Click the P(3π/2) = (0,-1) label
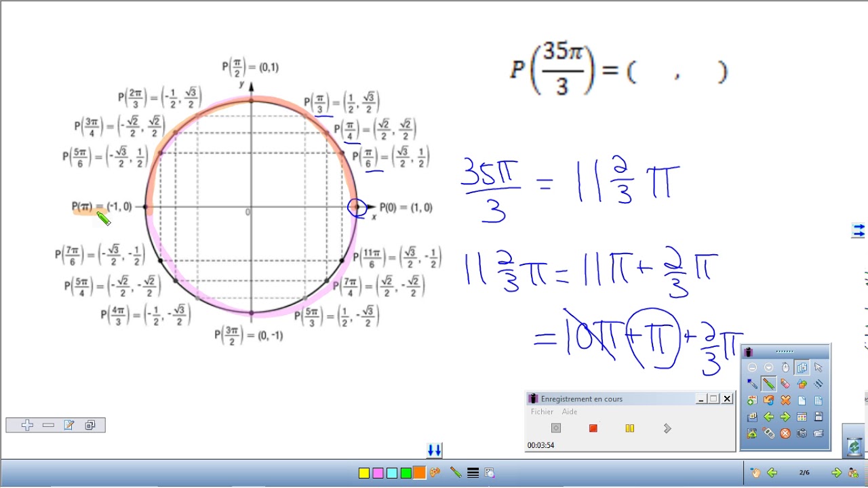Viewport: 868px width, 488px height. pos(249,335)
